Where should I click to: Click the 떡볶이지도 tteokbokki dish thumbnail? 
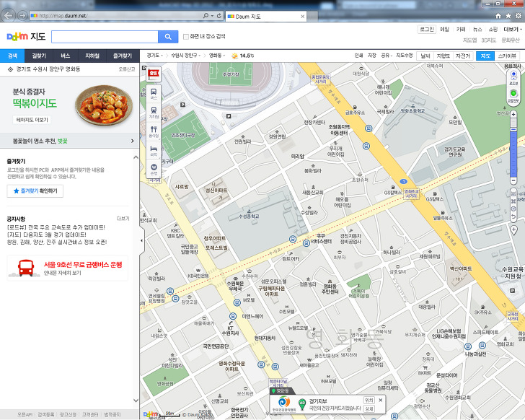[104, 105]
